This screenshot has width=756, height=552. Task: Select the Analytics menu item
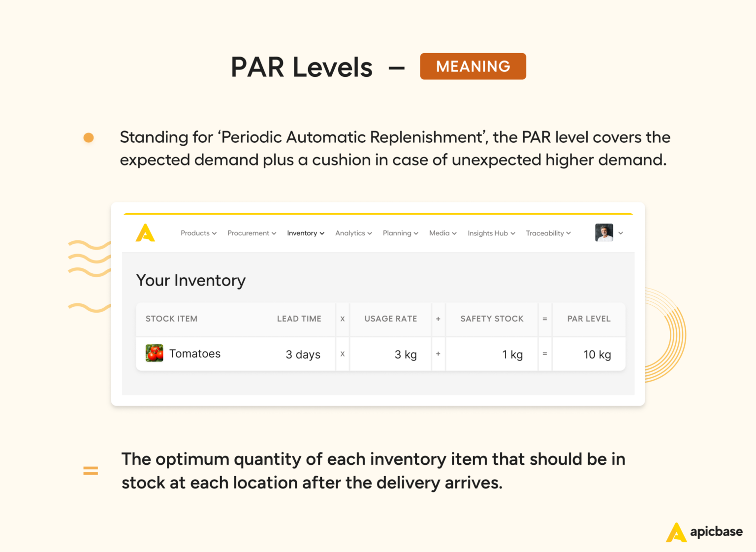coord(353,233)
